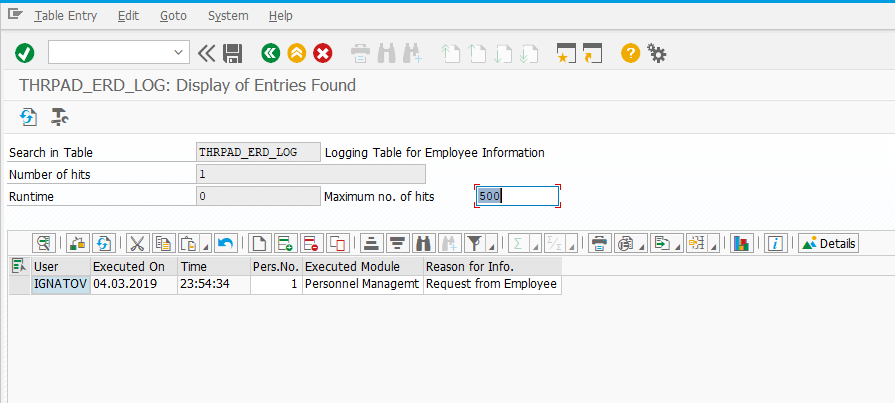Click the Generate Shortcut icon
The width and height of the screenshot is (895, 403).
(x=592, y=54)
